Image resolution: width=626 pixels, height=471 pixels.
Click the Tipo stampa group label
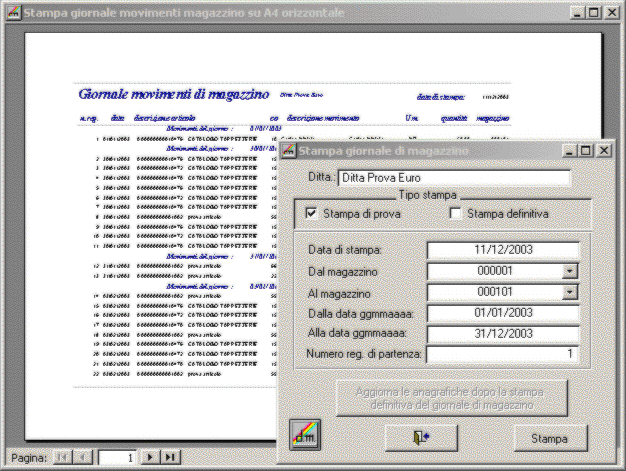coord(428,195)
